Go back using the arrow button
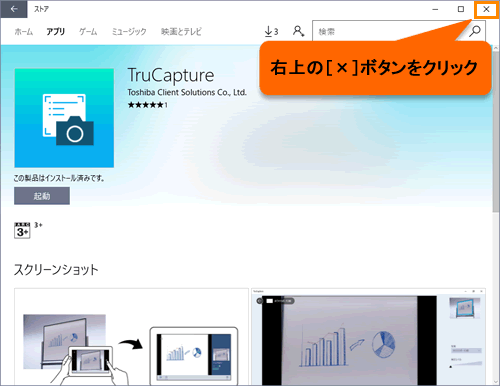Viewport: 500px width, 386px height. coord(14,9)
